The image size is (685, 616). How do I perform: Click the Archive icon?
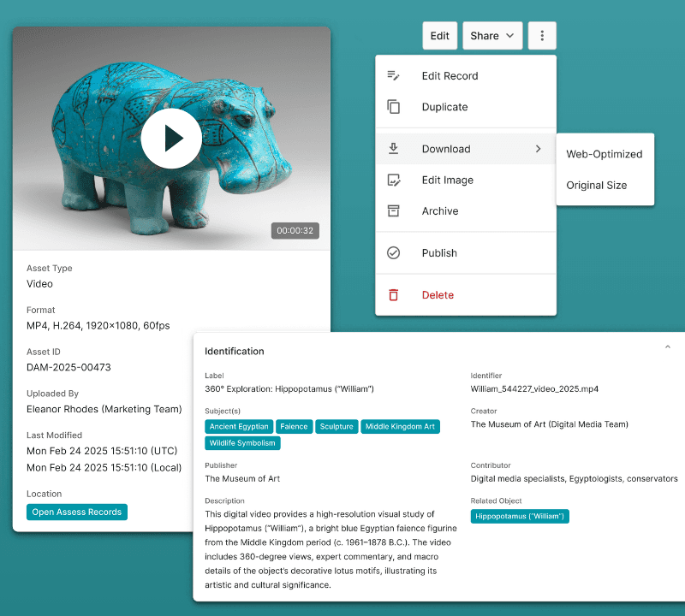394,210
